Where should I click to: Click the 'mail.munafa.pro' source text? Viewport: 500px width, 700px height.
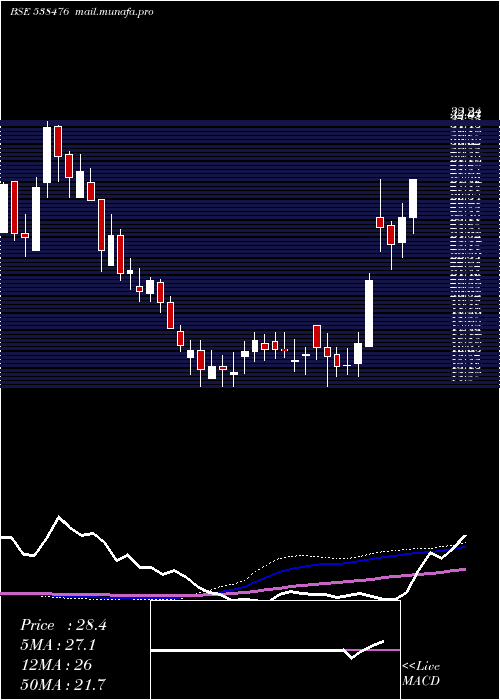tap(114, 12)
